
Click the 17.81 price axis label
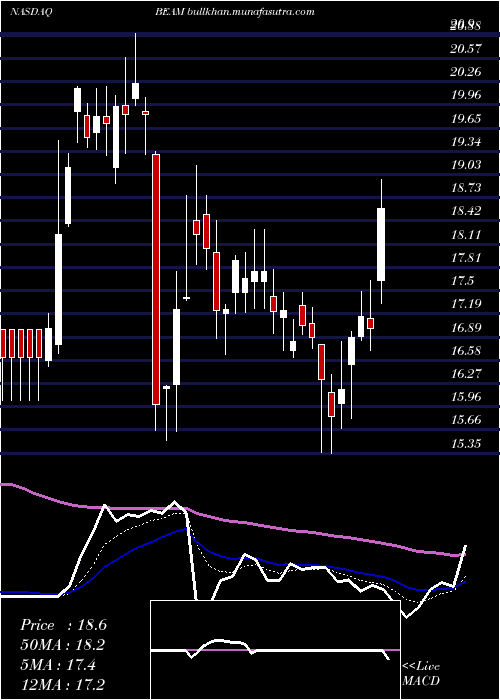[466, 258]
